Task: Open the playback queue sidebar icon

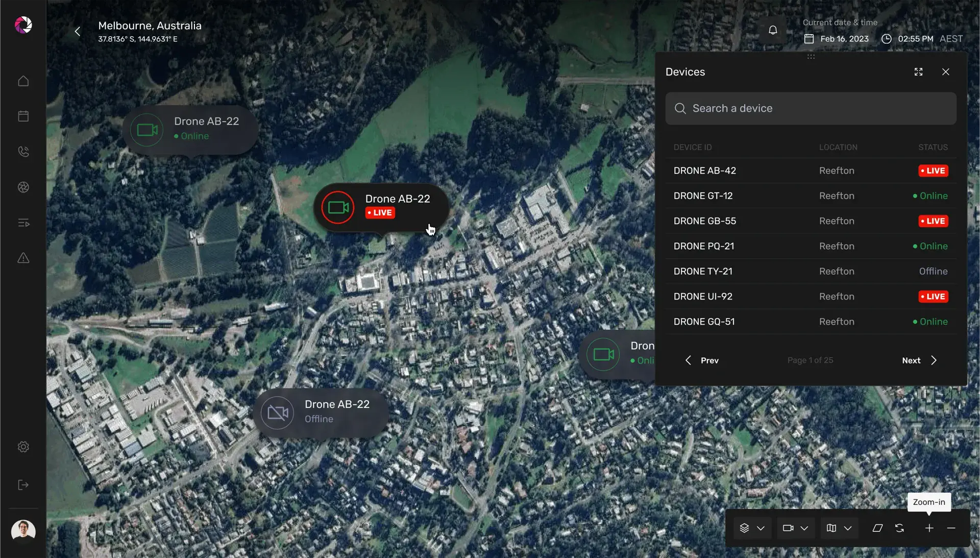Action: [x=23, y=223]
